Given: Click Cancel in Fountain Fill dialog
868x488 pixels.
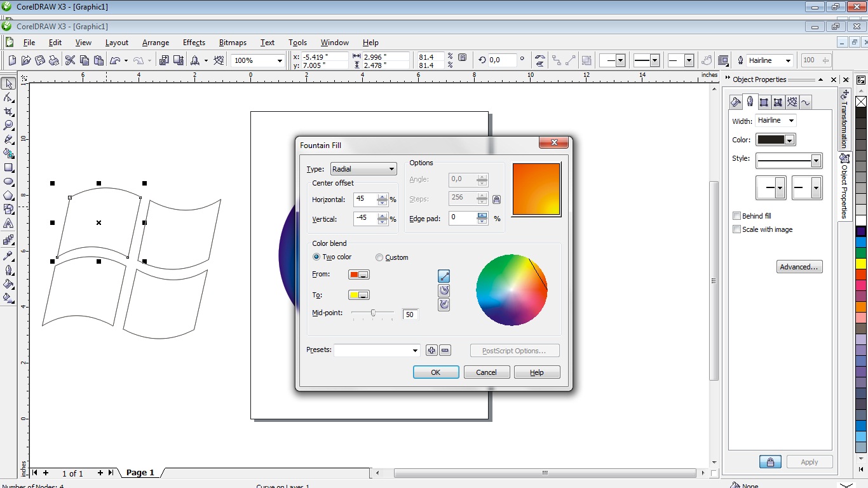Looking at the screenshot, I should point(487,372).
